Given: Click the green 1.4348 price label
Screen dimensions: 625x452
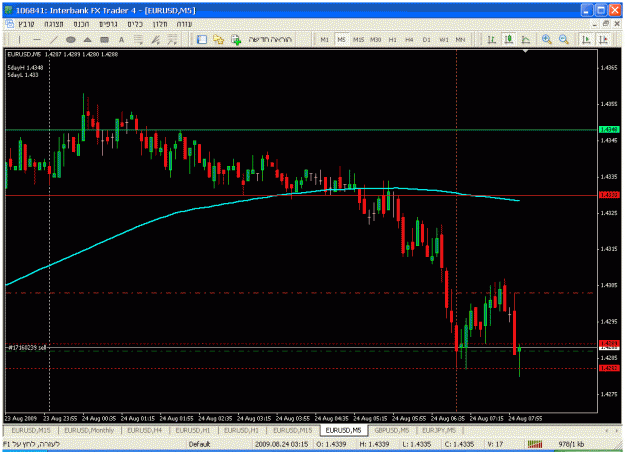Looking at the screenshot, I should tap(609, 130).
